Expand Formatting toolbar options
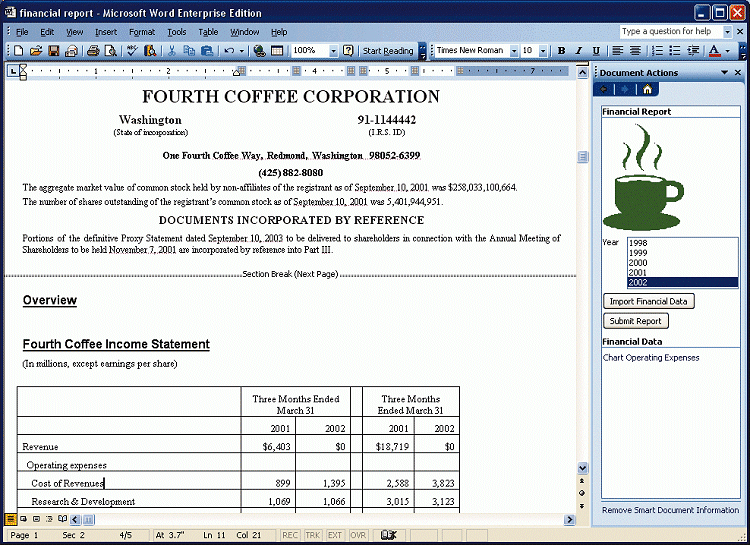This screenshot has height=545, width=750. tap(743, 51)
